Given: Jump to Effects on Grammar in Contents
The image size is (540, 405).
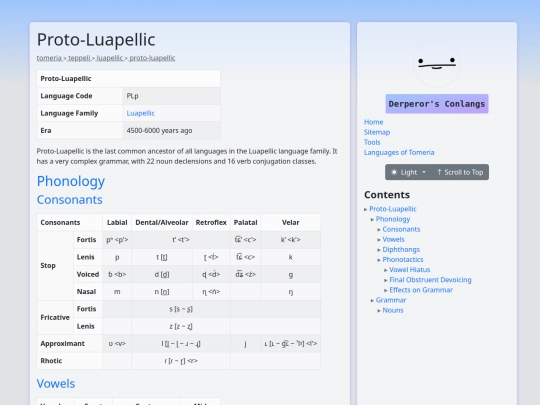Looking at the screenshot, I should [421, 290].
